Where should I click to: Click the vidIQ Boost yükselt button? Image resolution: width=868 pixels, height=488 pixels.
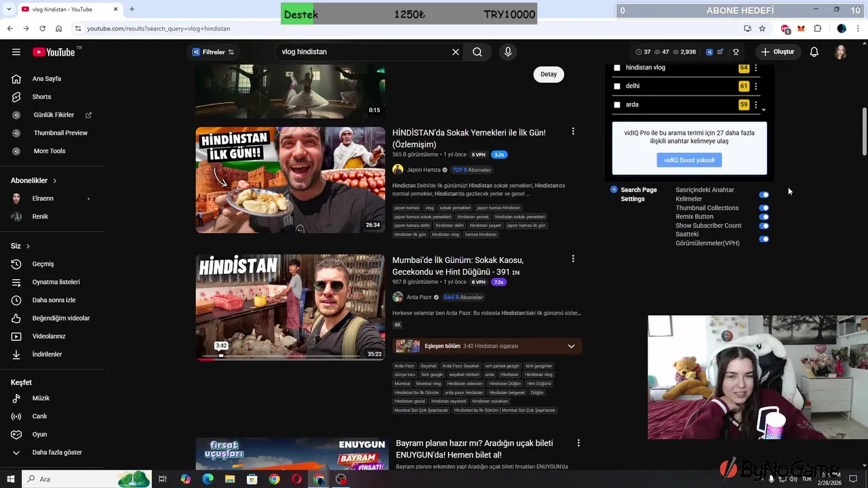pos(689,160)
